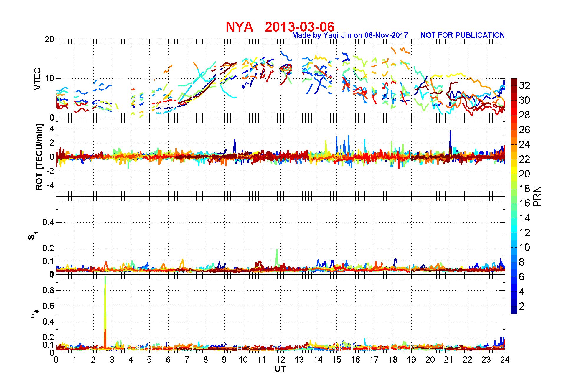Click the "PRN" colorbar label
The height and width of the screenshot is (392, 561).
[x=537, y=196]
